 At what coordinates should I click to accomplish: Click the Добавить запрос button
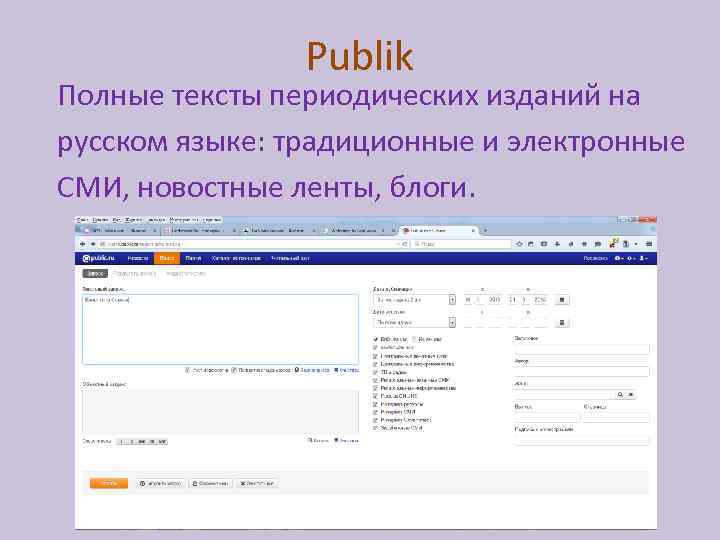pyautogui.click(x=161, y=484)
